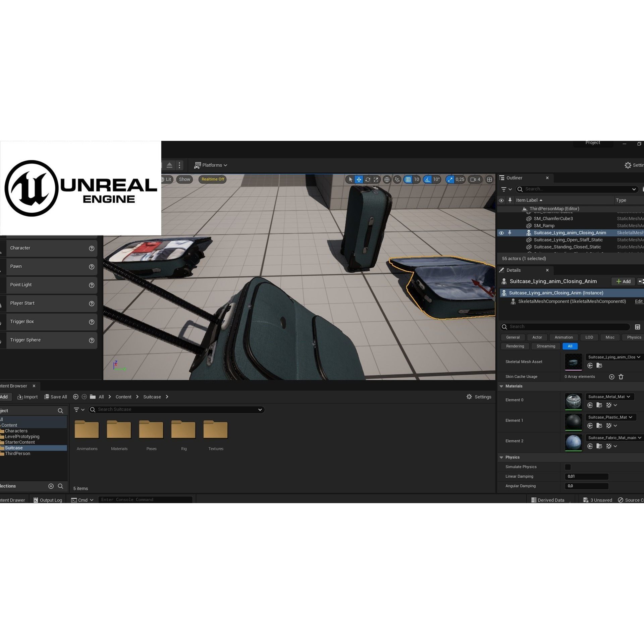
Task: Select the Rendering details filter tab
Action: (515, 346)
